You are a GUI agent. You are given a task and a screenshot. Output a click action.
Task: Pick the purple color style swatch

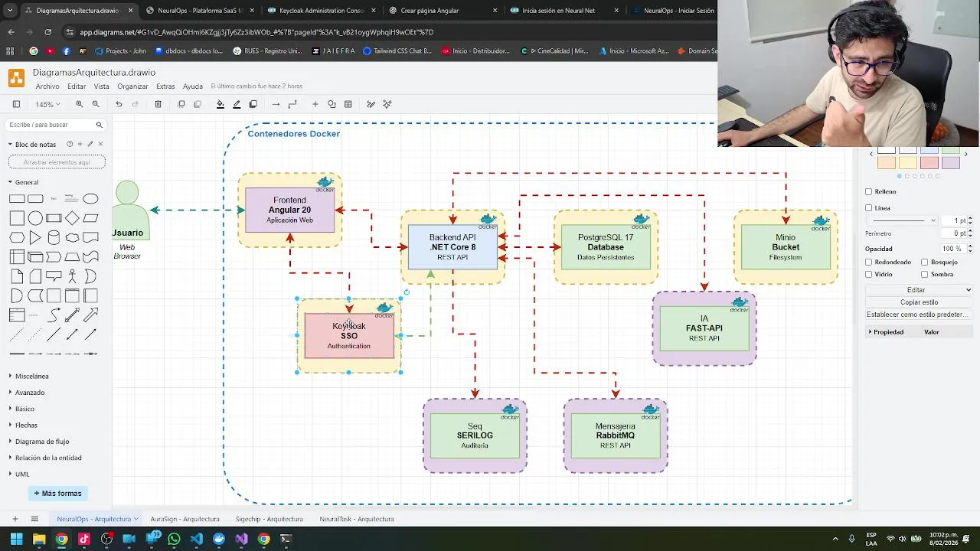[x=951, y=162]
